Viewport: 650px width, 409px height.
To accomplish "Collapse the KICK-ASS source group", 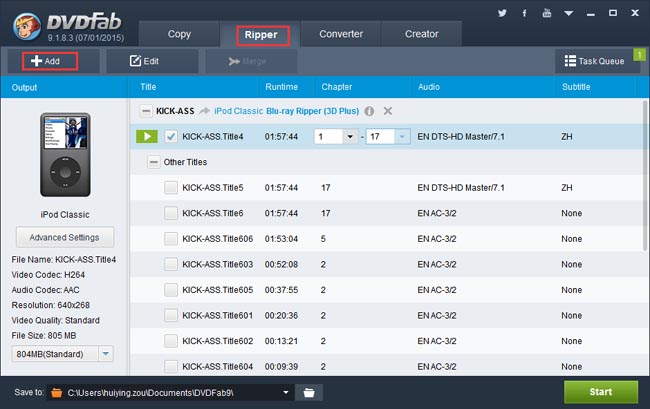I will click(146, 111).
